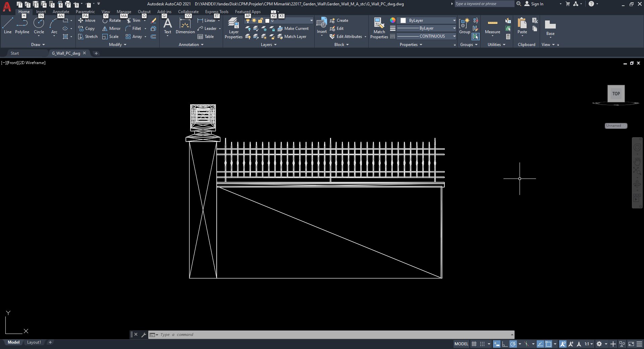Image resolution: width=644 pixels, height=349 pixels.
Task: Click the Quick Calculator icon in Utilities
Action: tap(508, 37)
